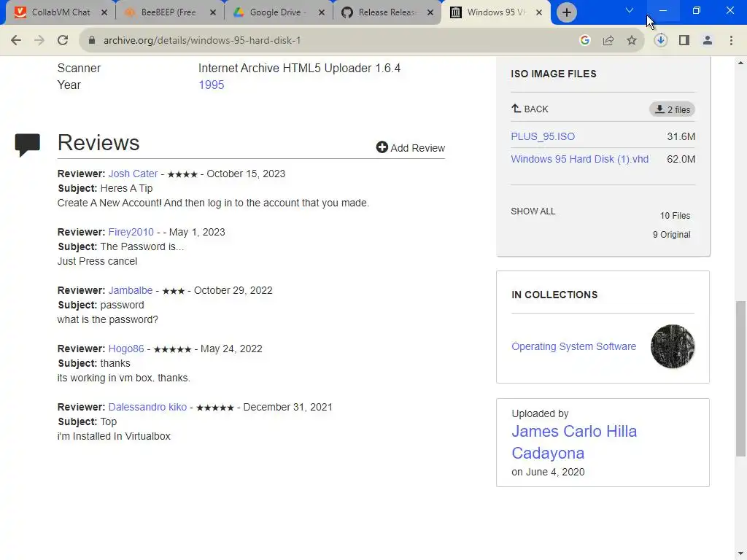Click the 62.0M file size text
The image size is (747, 560).
pos(681,159)
